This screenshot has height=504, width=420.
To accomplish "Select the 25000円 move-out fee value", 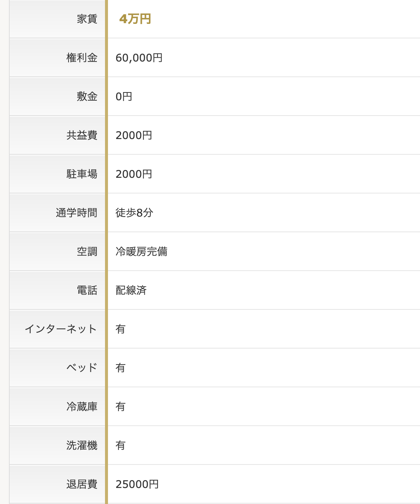I will coord(137,484).
